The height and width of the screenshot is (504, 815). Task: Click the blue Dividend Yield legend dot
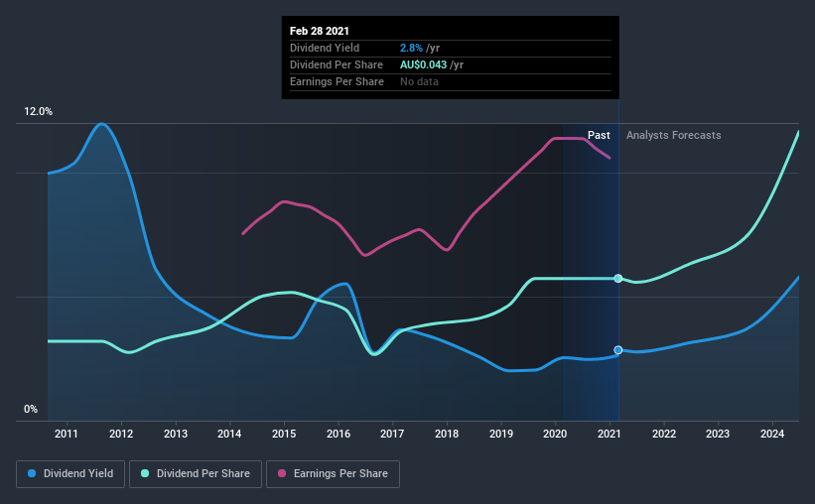coord(32,473)
